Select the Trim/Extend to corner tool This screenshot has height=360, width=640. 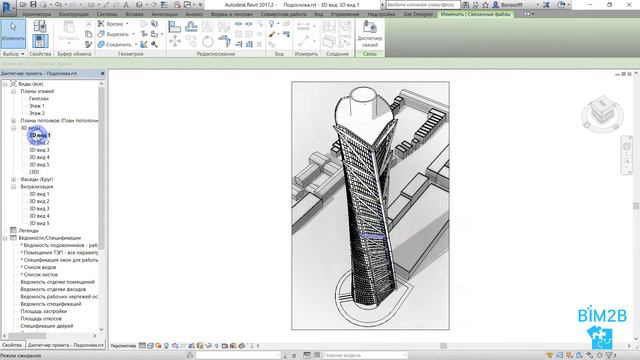tap(224, 41)
